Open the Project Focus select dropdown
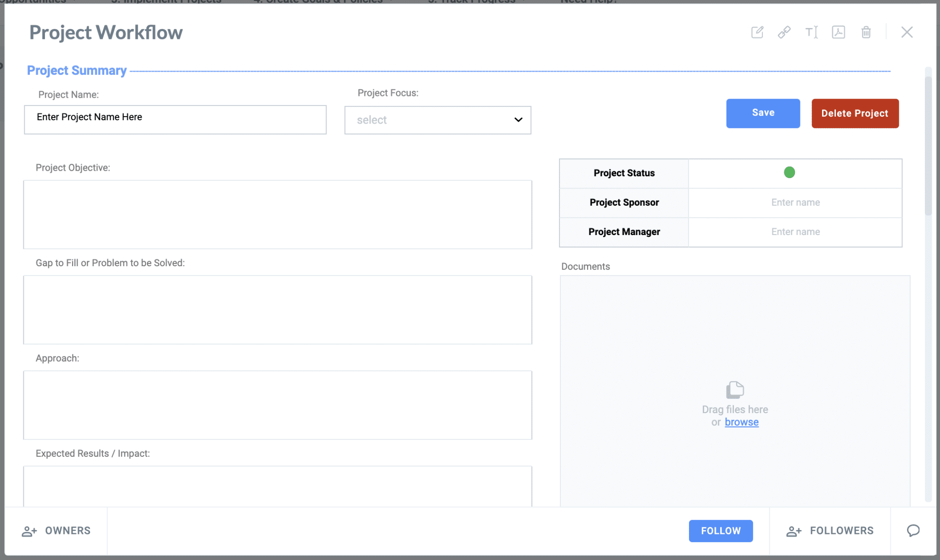Image resolution: width=940 pixels, height=560 pixels. point(437,120)
